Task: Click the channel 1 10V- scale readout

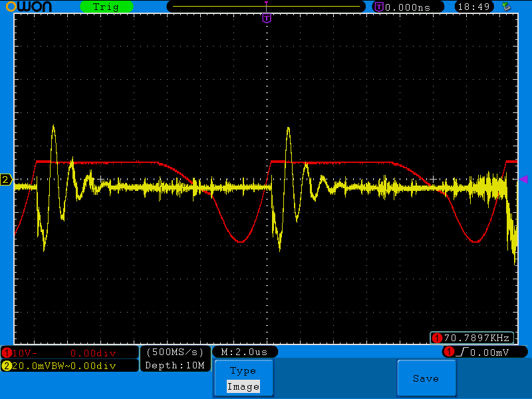Action: coord(25,353)
